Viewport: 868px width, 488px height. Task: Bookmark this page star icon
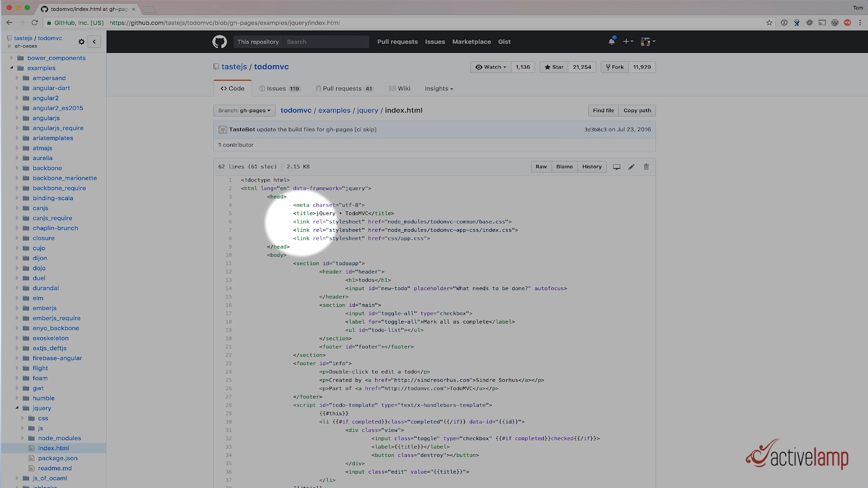tap(769, 23)
